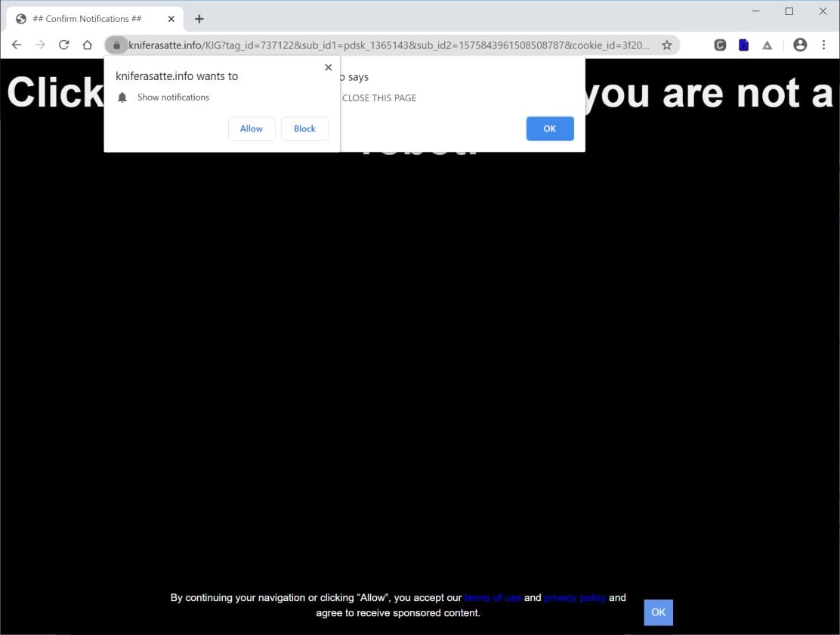Screen dimensions: 840x635
Task: Allow notifications from kniferasatte.info
Action: tap(252, 129)
